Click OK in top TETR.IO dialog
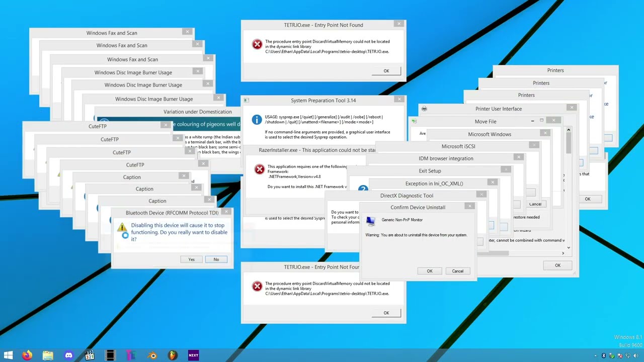 pyautogui.click(x=386, y=71)
